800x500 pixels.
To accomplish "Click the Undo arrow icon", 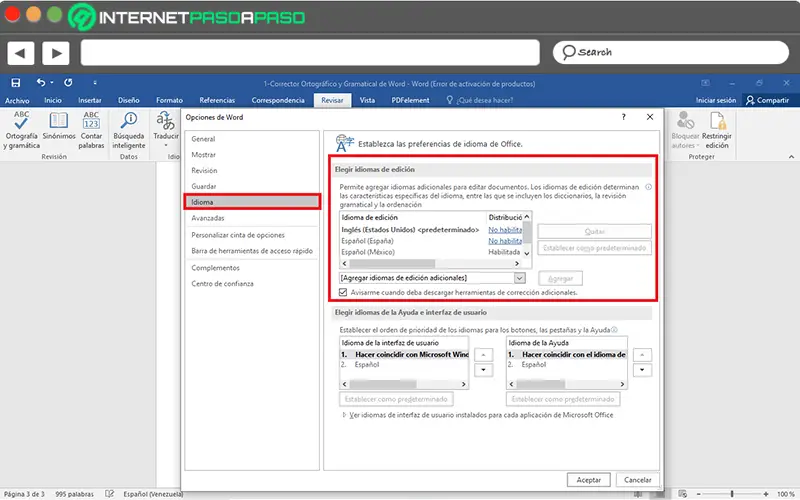I will [x=41, y=82].
